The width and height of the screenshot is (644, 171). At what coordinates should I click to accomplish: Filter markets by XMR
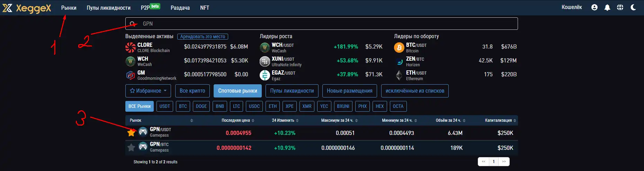[307, 106]
